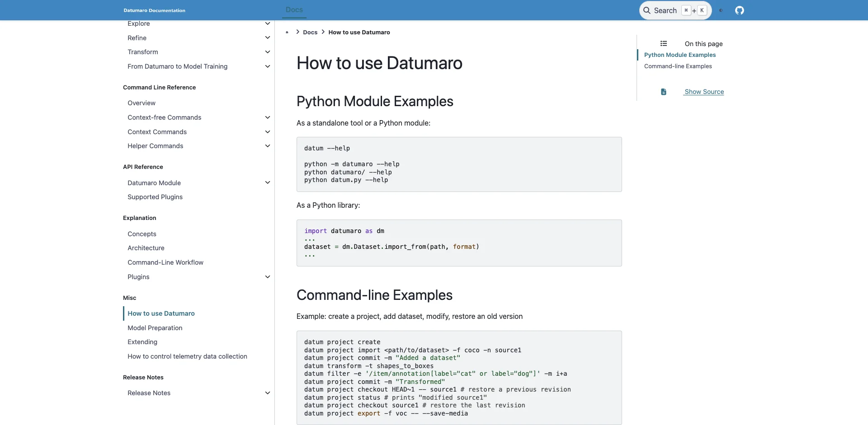The width and height of the screenshot is (868, 425).
Task: Open Plugins link under Explanation
Action: click(x=138, y=277)
